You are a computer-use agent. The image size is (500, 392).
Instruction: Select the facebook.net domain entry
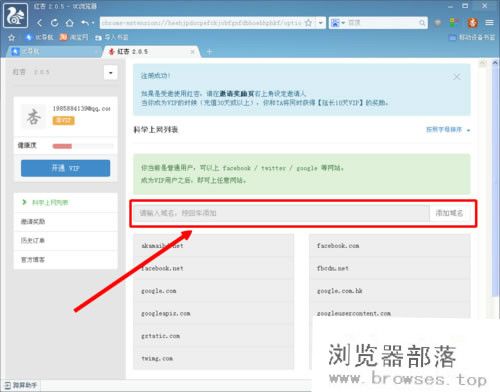214,268
